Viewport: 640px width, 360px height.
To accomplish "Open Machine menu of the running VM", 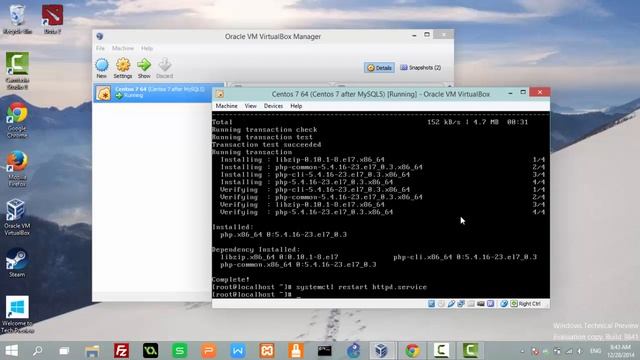I will click(227, 106).
